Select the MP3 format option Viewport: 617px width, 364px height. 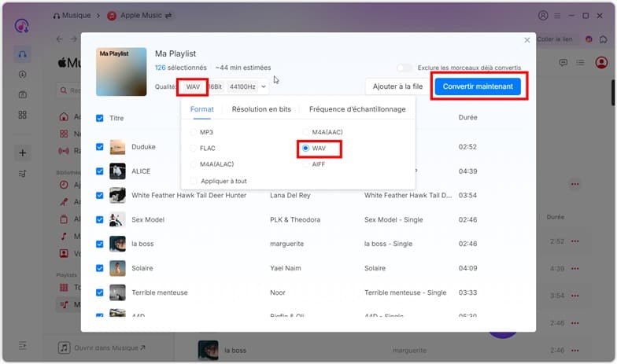coord(194,132)
